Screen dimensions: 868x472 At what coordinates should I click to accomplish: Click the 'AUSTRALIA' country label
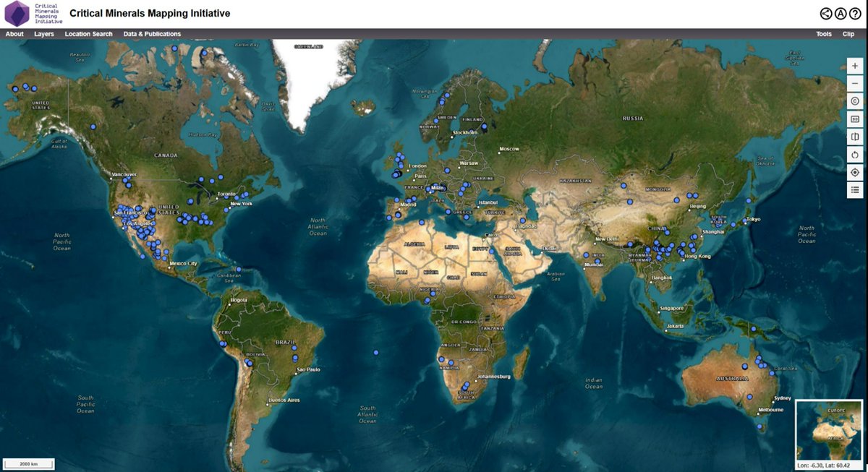coord(733,378)
